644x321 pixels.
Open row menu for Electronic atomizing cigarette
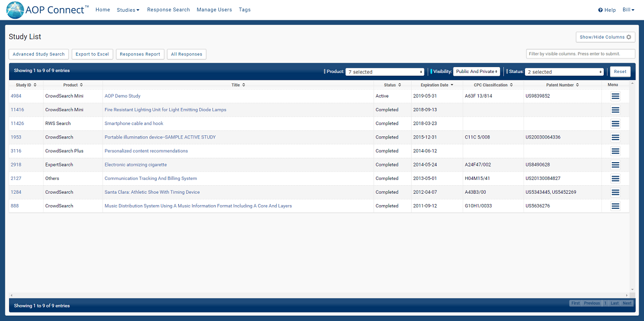pos(615,165)
